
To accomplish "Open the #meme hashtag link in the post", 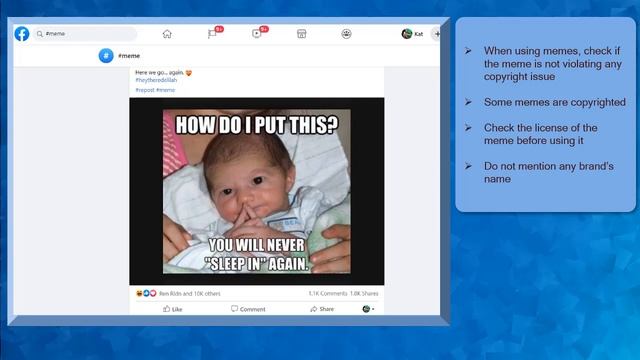I will (x=165, y=90).
